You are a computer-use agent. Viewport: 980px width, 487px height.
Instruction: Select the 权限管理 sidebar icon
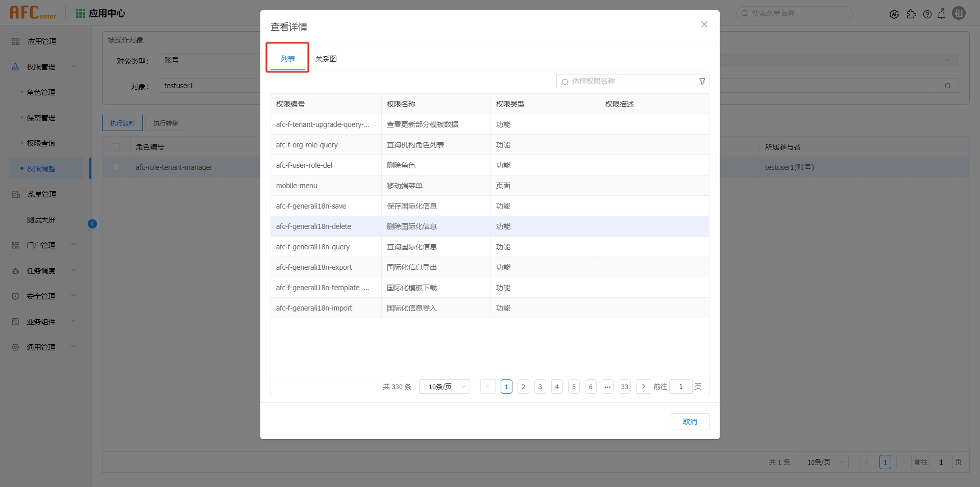15,66
